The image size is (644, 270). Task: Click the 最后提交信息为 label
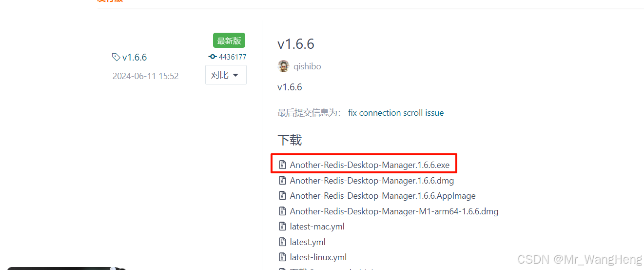tap(310, 113)
